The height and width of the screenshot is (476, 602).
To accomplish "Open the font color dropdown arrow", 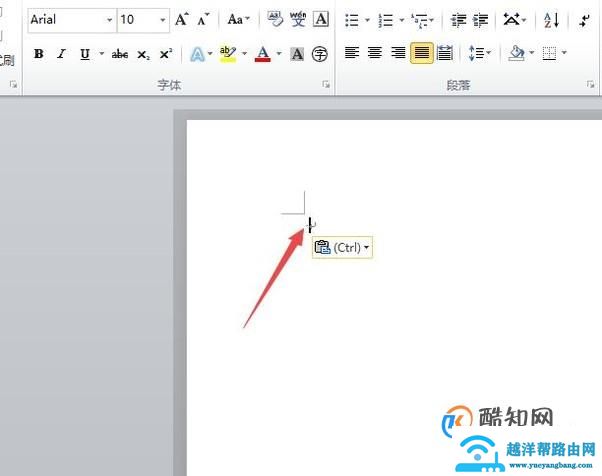I will point(279,53).
